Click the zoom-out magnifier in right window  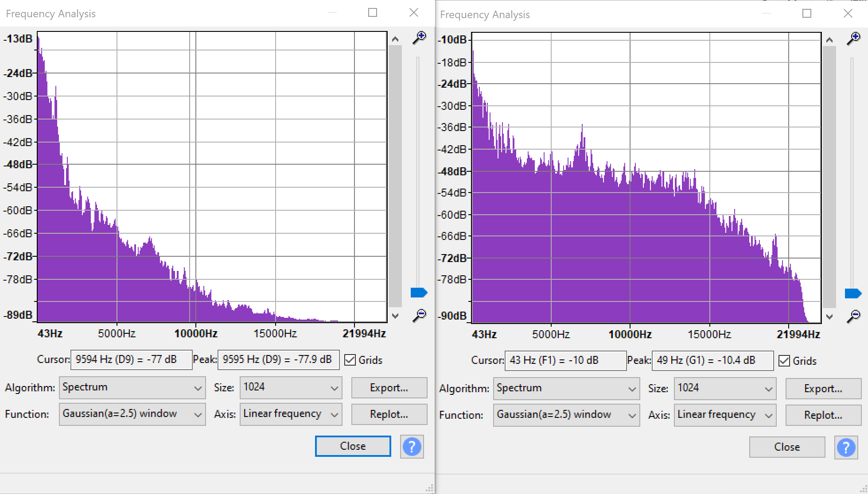[x=853, y=315]
